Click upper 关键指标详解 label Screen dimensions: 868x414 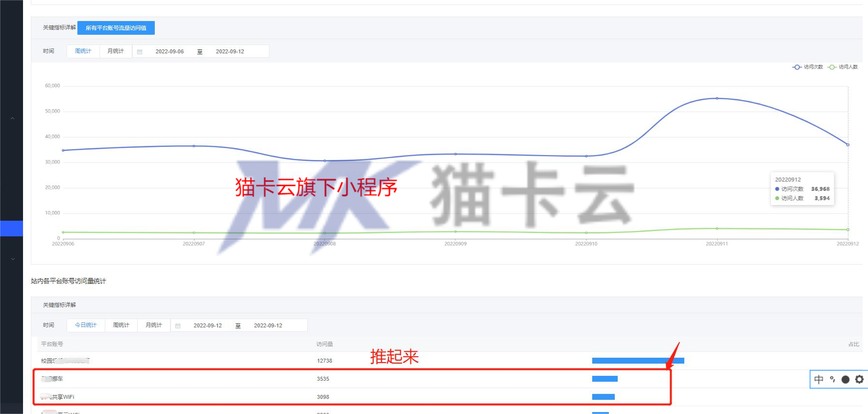coord(59,27)
